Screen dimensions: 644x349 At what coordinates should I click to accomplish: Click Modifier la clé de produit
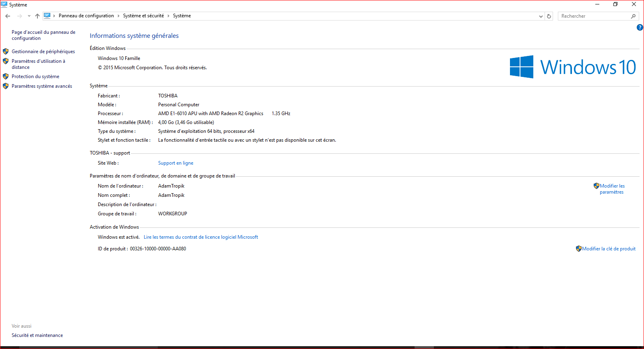pos(609,249)
